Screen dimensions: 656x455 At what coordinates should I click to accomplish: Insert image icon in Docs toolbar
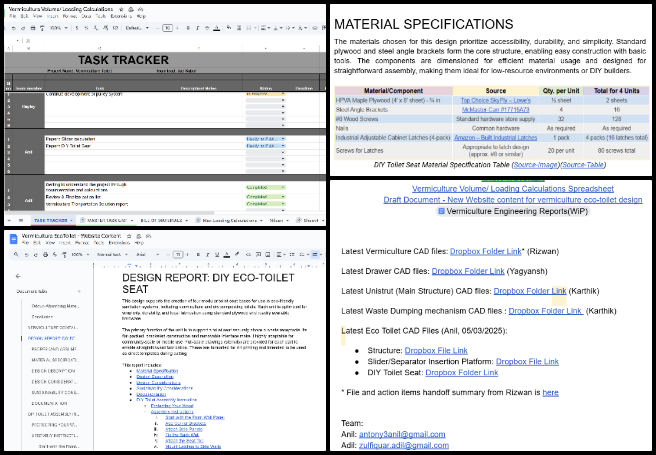267,255
